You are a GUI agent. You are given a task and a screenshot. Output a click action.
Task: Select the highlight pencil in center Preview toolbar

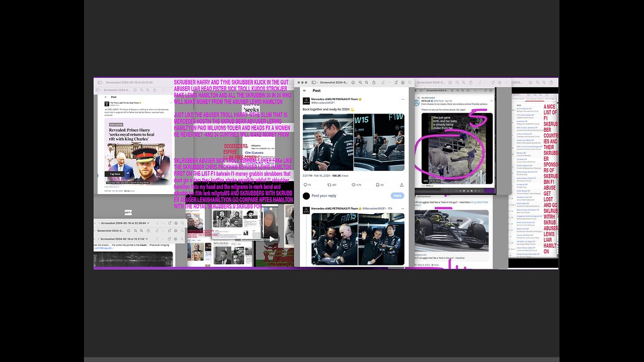click(383, 82)
